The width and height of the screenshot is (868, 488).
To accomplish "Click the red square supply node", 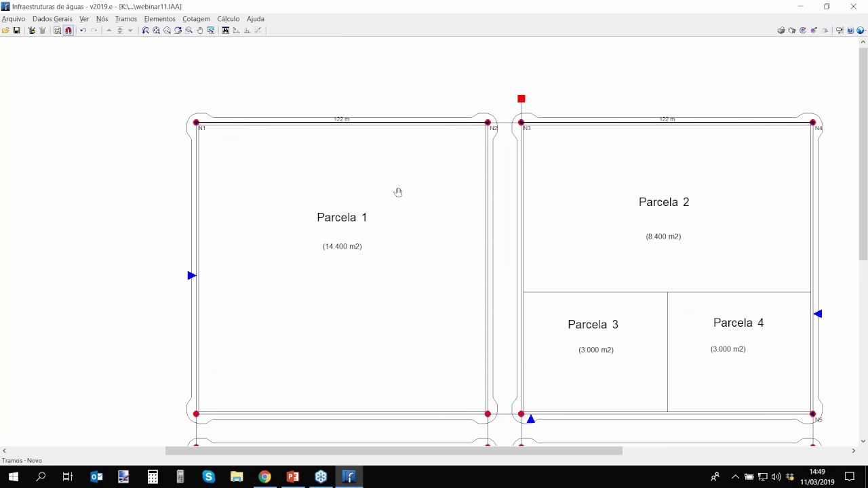I will coord(521,99).
